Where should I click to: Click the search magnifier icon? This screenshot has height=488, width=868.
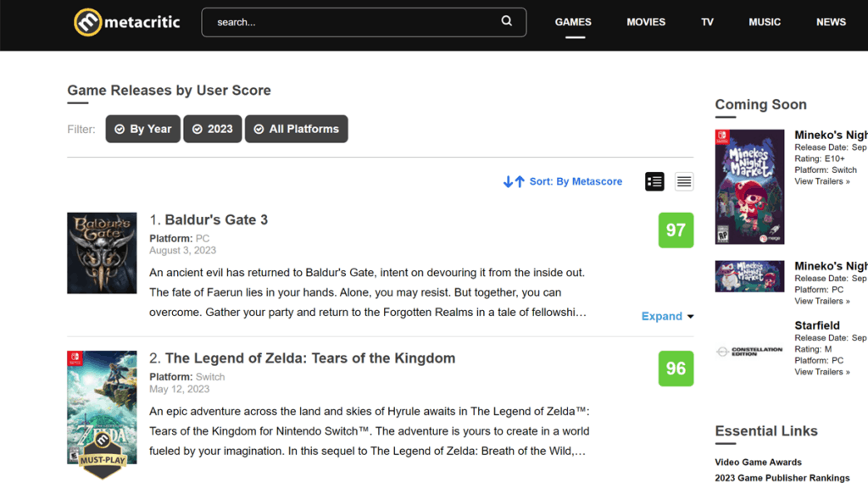click(506, 20)
